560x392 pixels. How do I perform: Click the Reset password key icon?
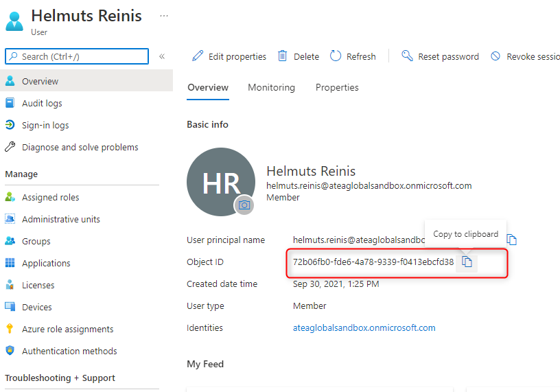pos(407,56)
